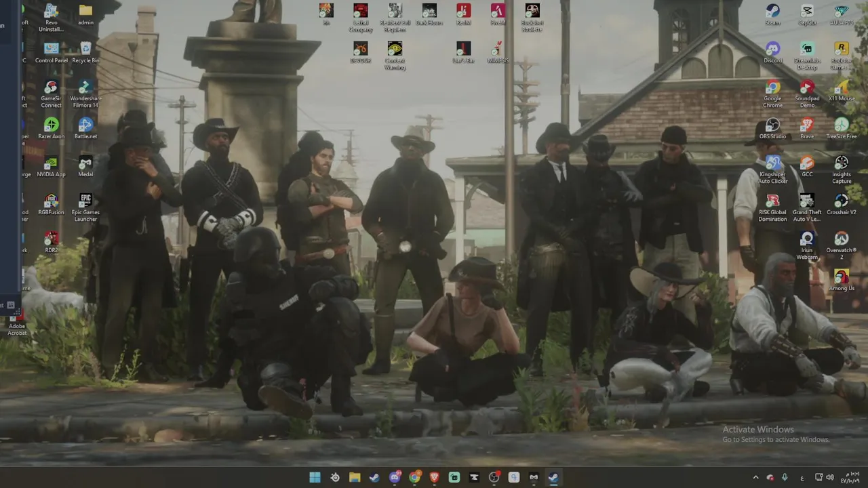
Task: Open MIMESIS game shortcut
Action: (498, 53)
